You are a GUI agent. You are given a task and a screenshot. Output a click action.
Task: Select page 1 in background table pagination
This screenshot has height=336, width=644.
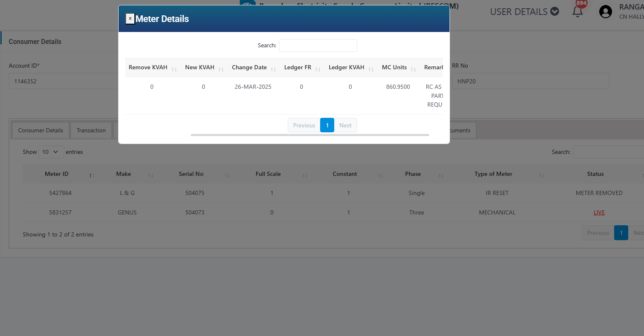coord(621,233)
